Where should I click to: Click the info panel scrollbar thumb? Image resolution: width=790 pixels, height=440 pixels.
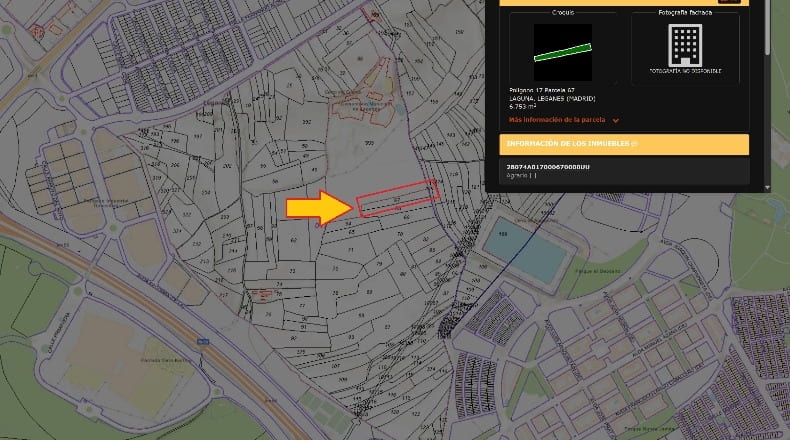[x=767, y=26]
